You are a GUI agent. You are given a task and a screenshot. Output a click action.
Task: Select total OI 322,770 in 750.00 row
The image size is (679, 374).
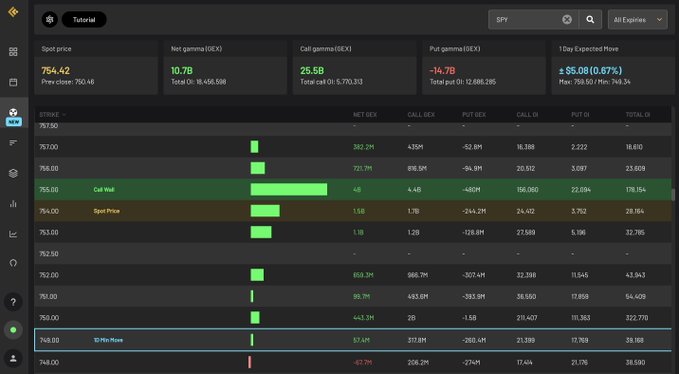pyautogui.click(x=637, y=318)
